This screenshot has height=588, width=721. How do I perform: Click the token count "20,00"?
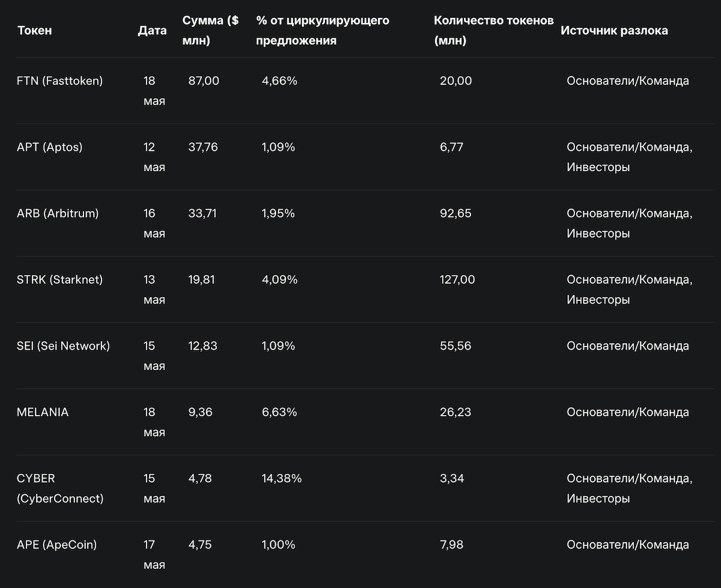(x=456, y=81)
